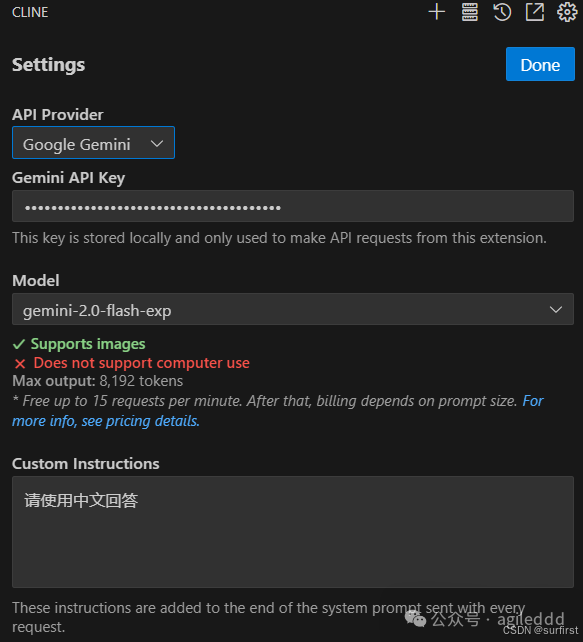Open the Model dropdown gemini-2.0-flash-exp
Image resolution: width=583 pixels, height=642 pixels.
pos(293,309)
